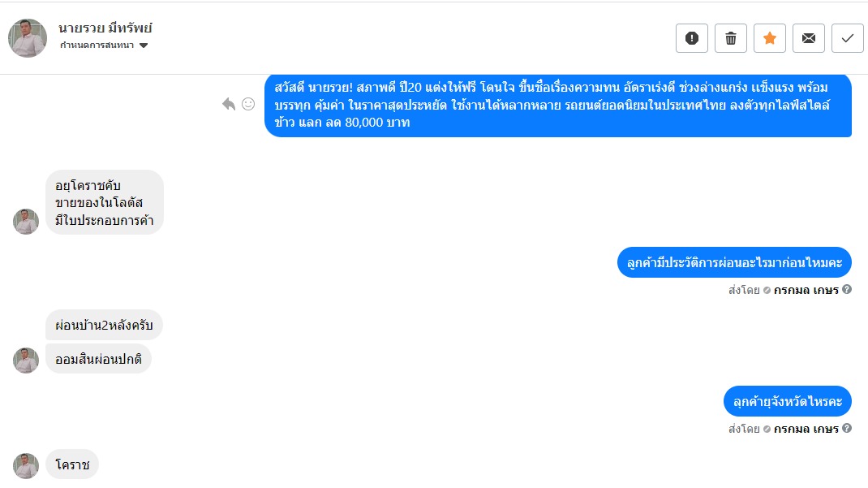Image resolution: width=868 pixels, height=488 pixels.
Task: Select the blue greeting message about 80,000 บาท
Action: (558, 106)
